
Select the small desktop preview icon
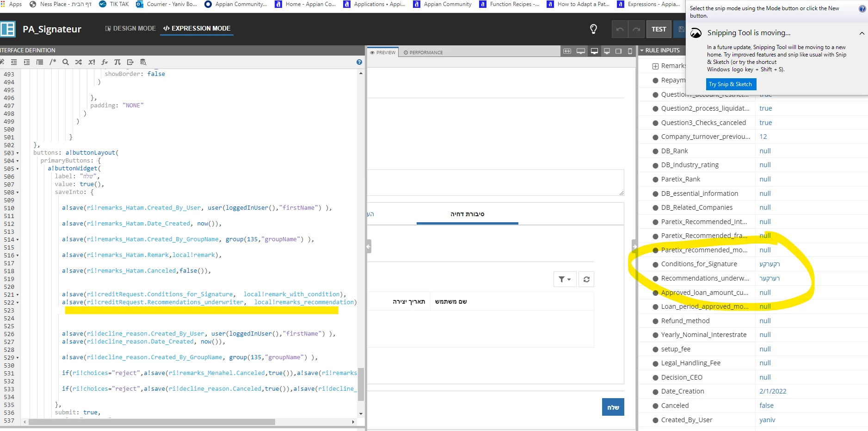pyautogui.click(x=607, y=51)
